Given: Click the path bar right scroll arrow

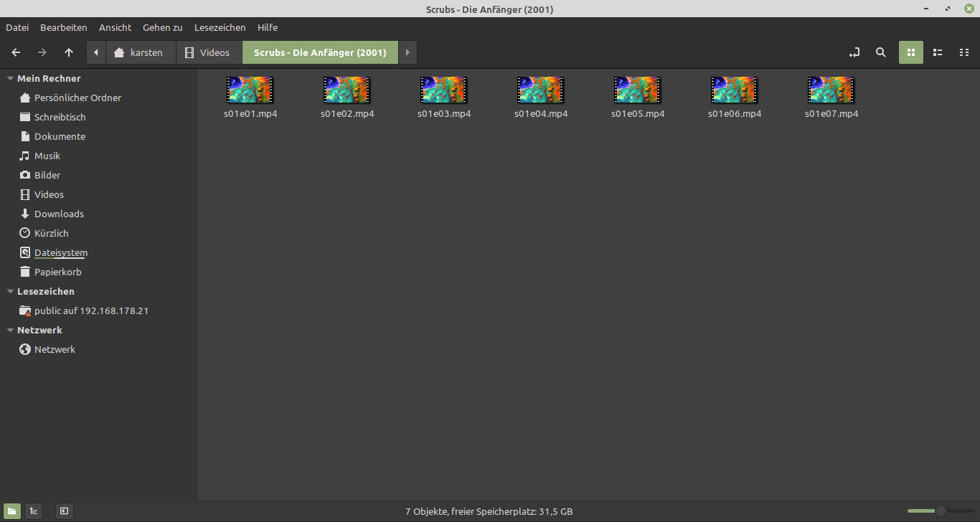Looking at the screenshot, I should coord(407,52).
